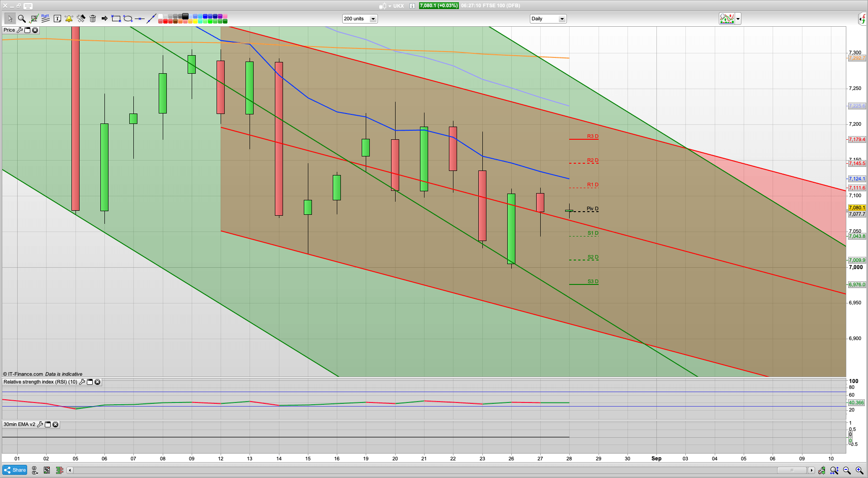This screenshot has width=868, height=478.
Task: Open 30min EMA v2 wrench settings
Action: point(40,424)
